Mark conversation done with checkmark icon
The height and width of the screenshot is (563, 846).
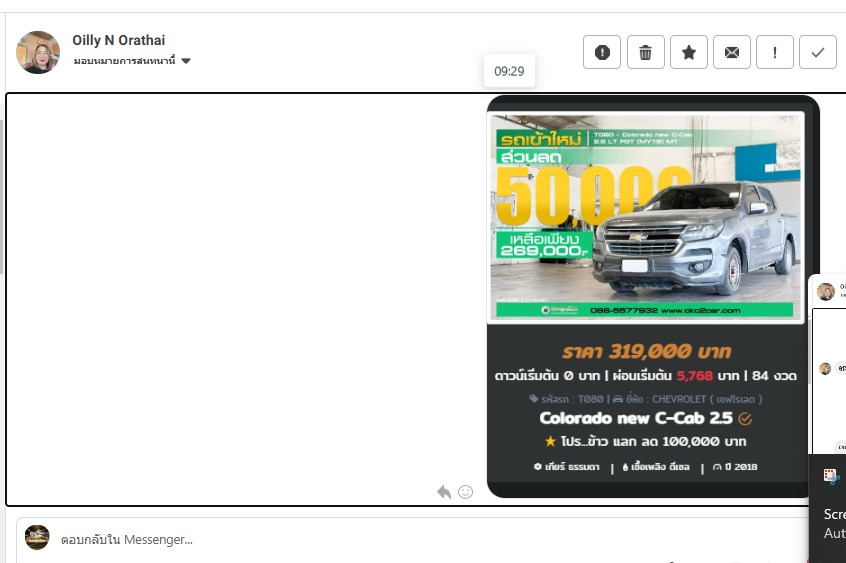[x=818, y=52]
